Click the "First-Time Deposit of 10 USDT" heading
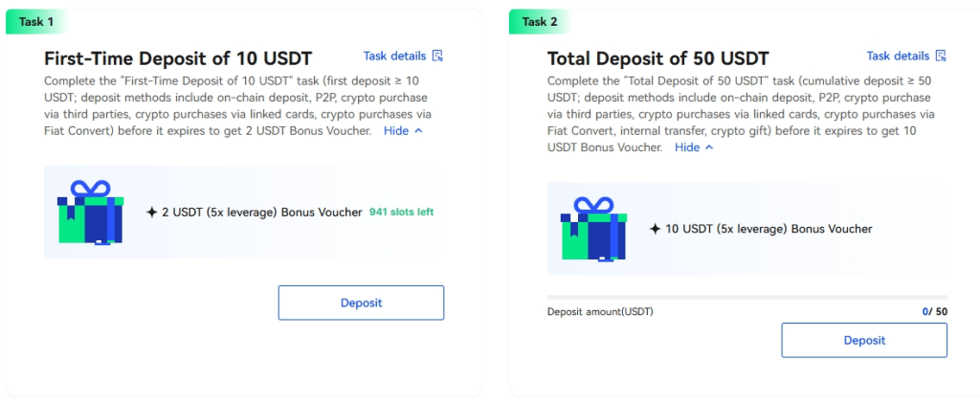 178,58
